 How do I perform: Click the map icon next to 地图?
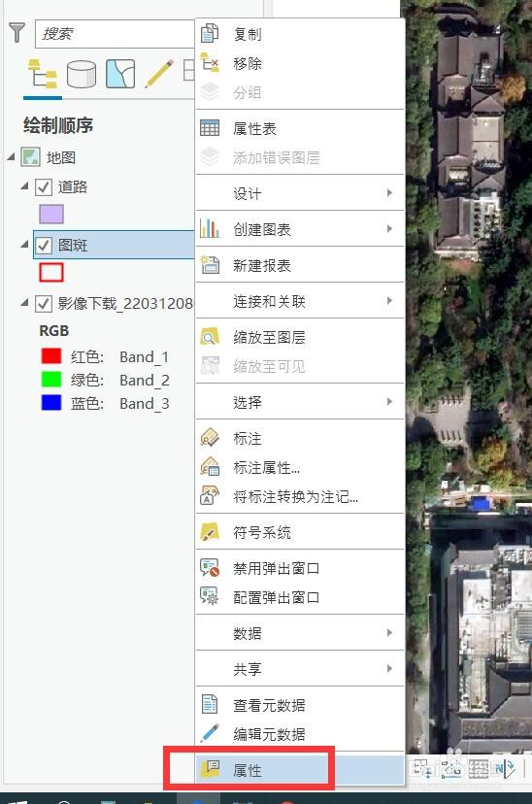point(30,157)
